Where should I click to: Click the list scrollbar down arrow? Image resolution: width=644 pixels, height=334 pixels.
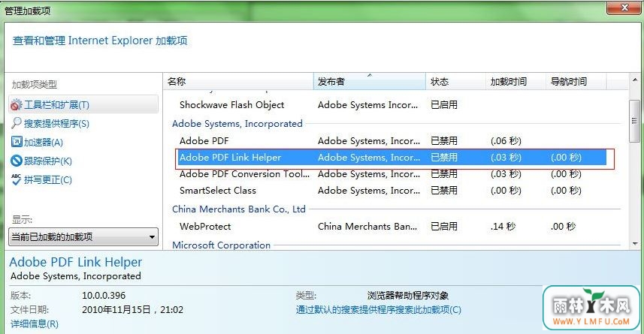tap(635, 244)
